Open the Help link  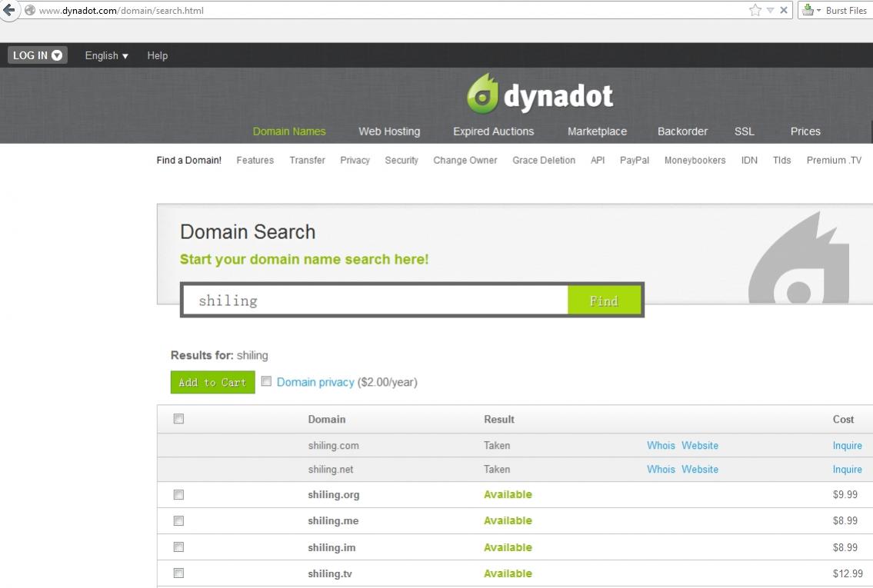(157, 55)
